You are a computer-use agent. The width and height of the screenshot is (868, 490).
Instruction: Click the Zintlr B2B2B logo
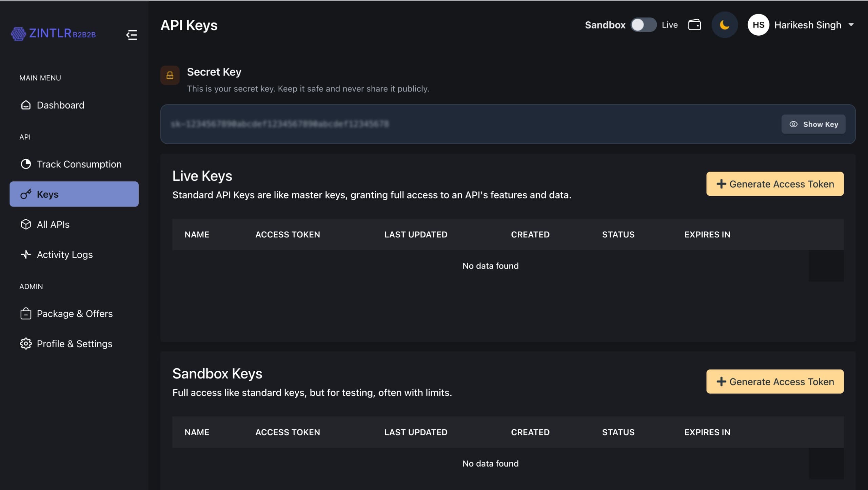pyautogui.click(x=54, y=34)
